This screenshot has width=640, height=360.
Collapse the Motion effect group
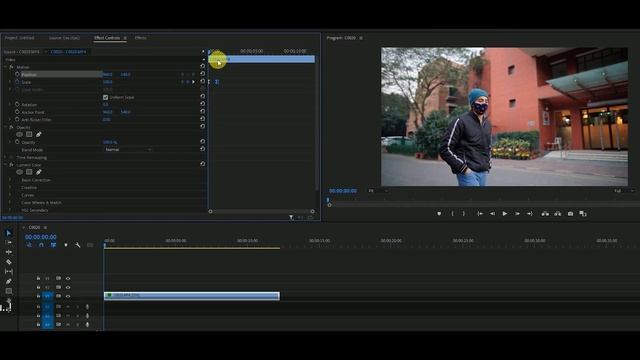coord(5,67)
